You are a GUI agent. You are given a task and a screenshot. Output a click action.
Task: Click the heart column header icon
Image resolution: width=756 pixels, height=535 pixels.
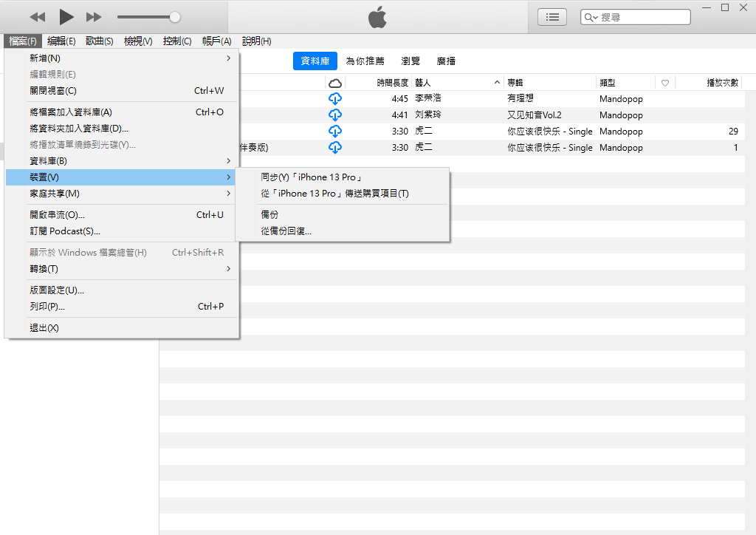coord(664,83)
